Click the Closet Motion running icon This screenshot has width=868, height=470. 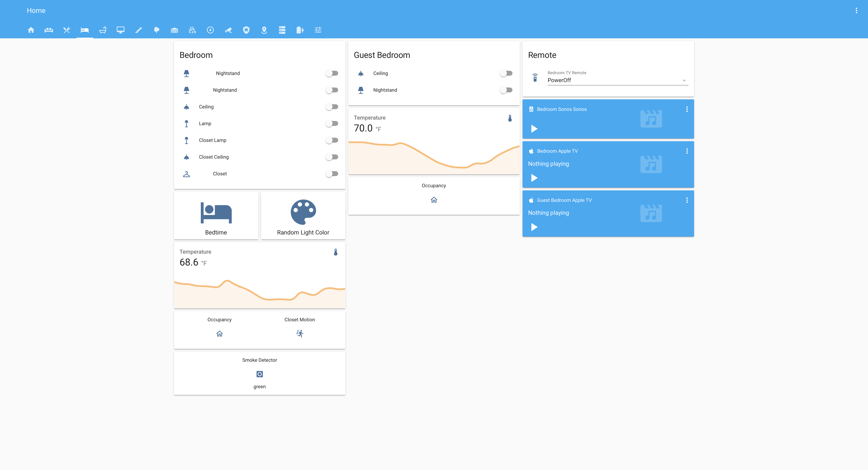[x=300, y=333]
